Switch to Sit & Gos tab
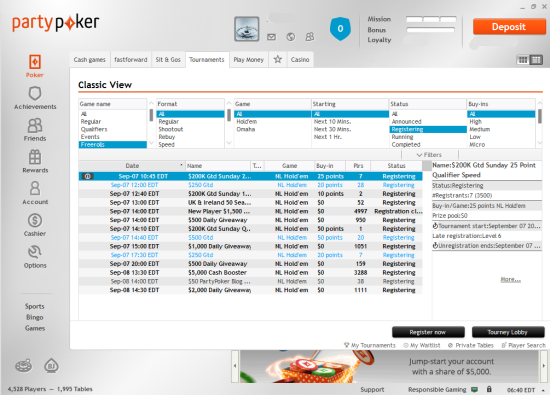 click(x=168, y=60)
